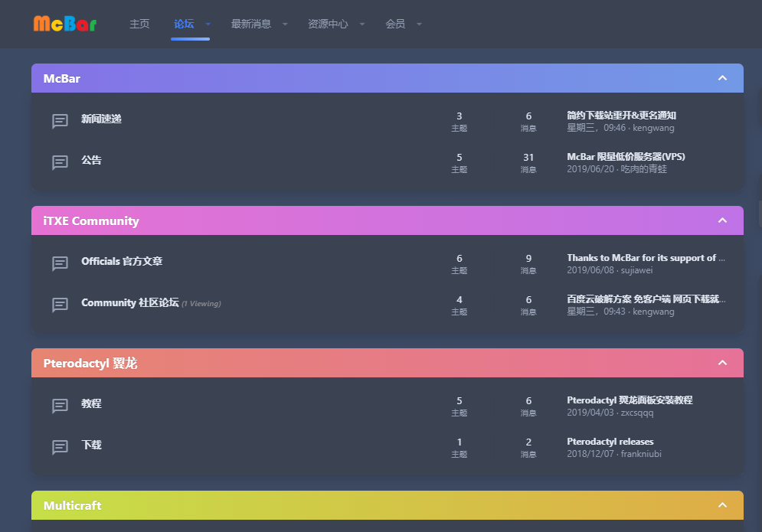This screenshot has width=762, height=532.
Task: Open the 会员 nav item
Action: (x=395, y=24)
